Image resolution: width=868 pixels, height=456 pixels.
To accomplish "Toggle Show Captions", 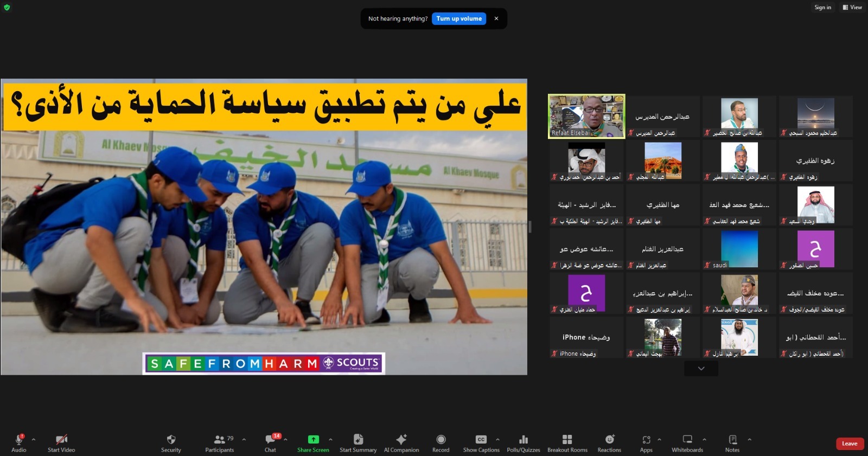I will click(481, 440).
